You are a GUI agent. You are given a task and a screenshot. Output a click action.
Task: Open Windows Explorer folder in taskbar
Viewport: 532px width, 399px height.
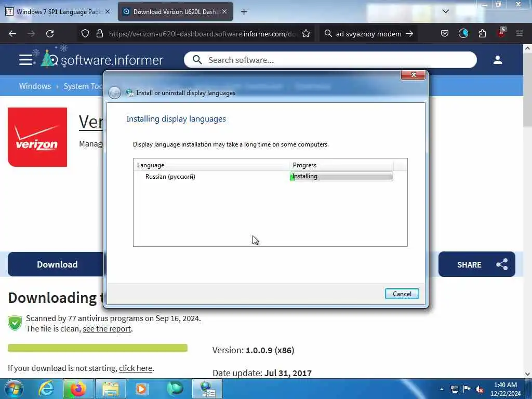(111, 389)
